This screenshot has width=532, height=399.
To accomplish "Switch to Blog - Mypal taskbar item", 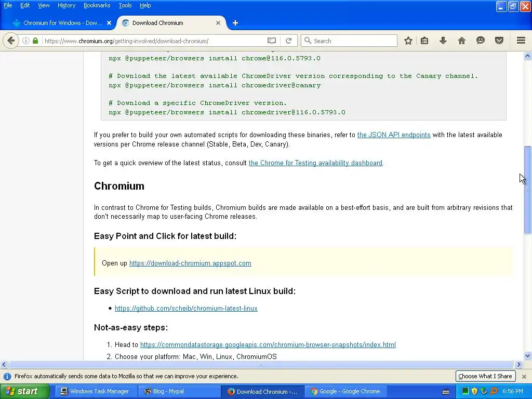I will pos(179,391).
